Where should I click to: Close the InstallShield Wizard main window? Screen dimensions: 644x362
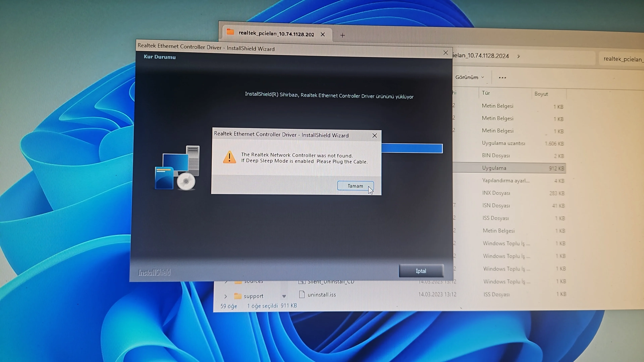(445, 53)
